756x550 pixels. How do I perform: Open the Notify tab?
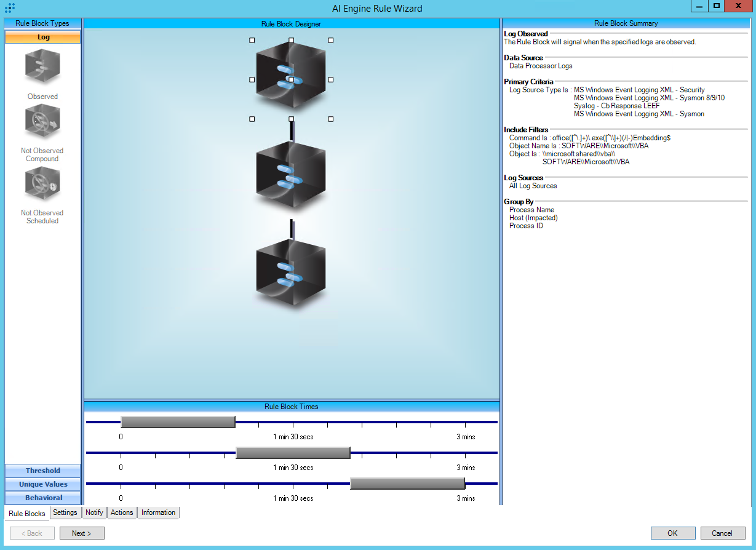click(x=94, y=512)
